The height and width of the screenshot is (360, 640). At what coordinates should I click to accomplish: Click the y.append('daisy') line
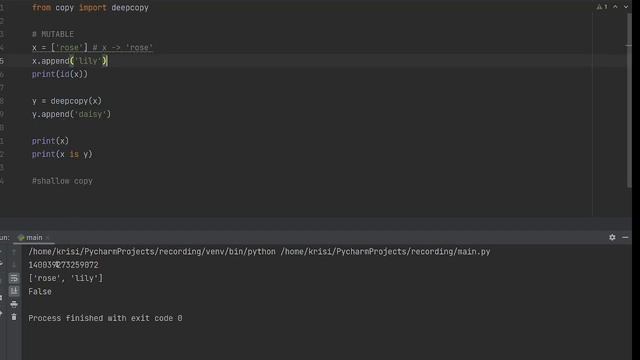coord(71,114)
